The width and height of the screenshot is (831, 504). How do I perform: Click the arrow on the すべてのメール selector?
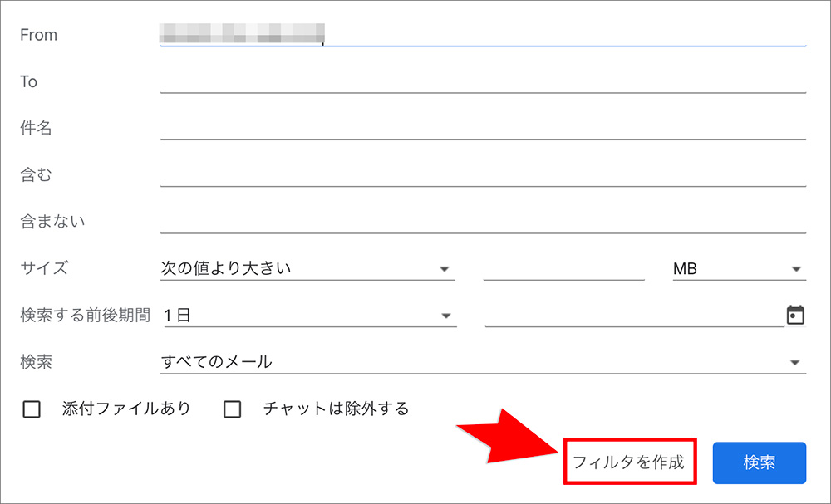(x=794, y=362)
